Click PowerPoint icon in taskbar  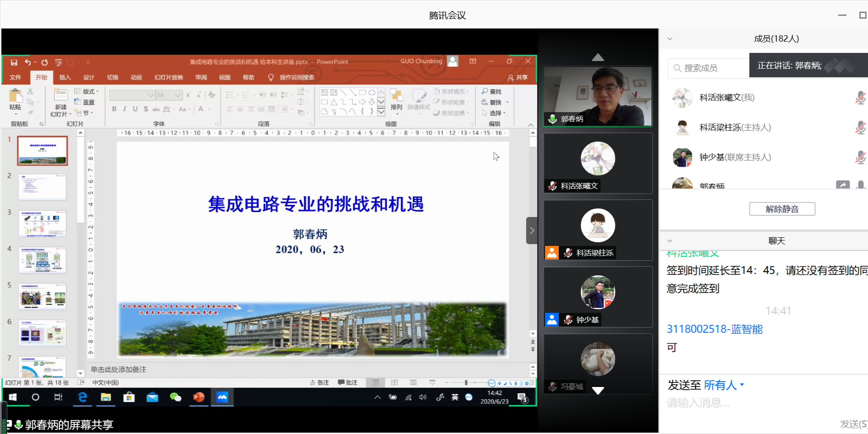pyautogui.click(x=199, y=397)
